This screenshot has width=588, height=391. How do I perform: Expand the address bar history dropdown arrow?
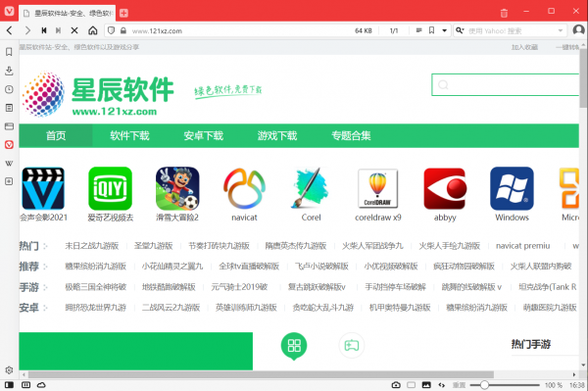[x=444, y=30]
